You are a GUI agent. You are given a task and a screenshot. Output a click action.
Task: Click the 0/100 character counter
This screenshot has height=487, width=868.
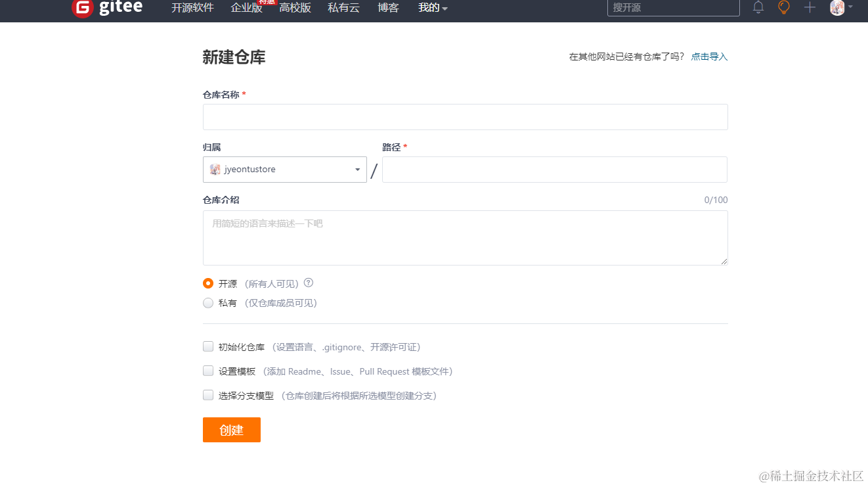[x=716, y=200]
